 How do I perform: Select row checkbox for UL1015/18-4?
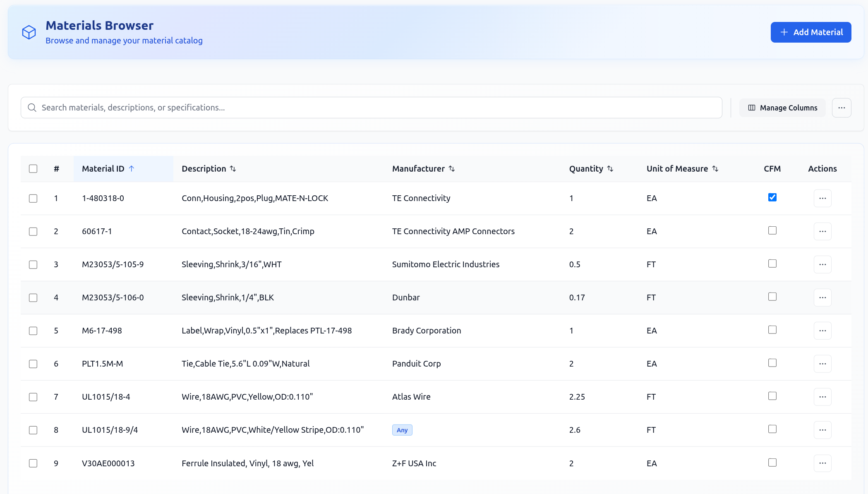[x=33, y=397]
